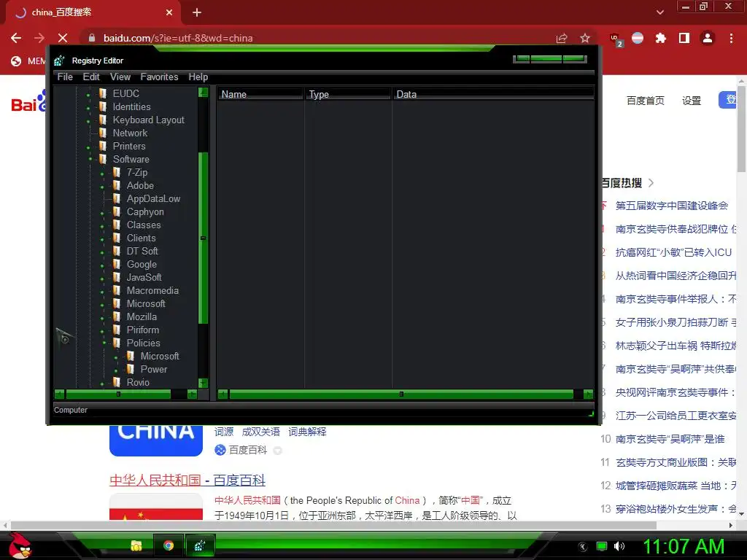Collapse the Software key
This screenshot has width=747, height=560.
(x=90, y=159)
